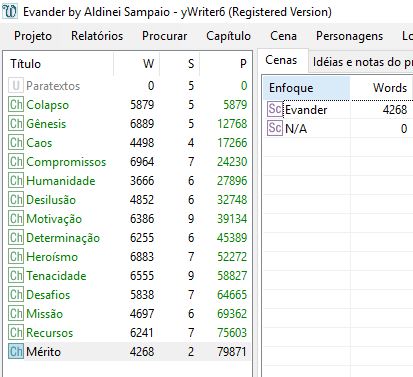Image resolution: width=413 pixels, height=377 pixels.
Task: Click the Ch icon beside Determinação
Action: click(x=16, y=238)
